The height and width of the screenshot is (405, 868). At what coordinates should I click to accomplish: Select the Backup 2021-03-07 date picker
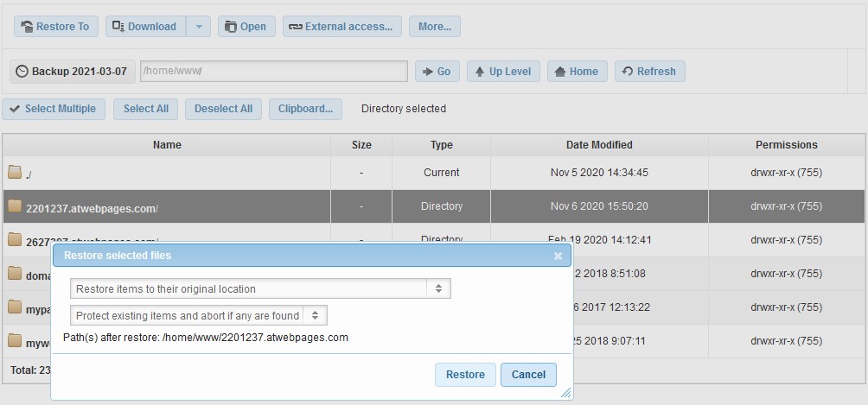tap(73, 72)
